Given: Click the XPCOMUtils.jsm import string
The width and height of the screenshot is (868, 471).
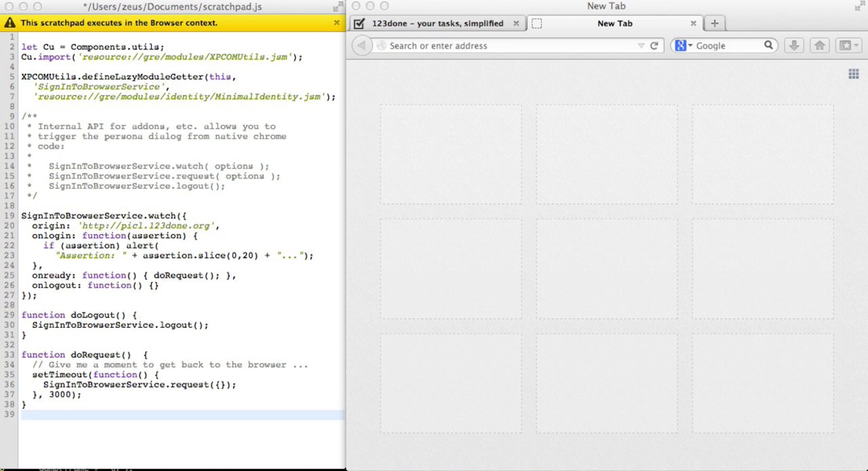Looking at the screenshot, I should [x=185, y=57].
